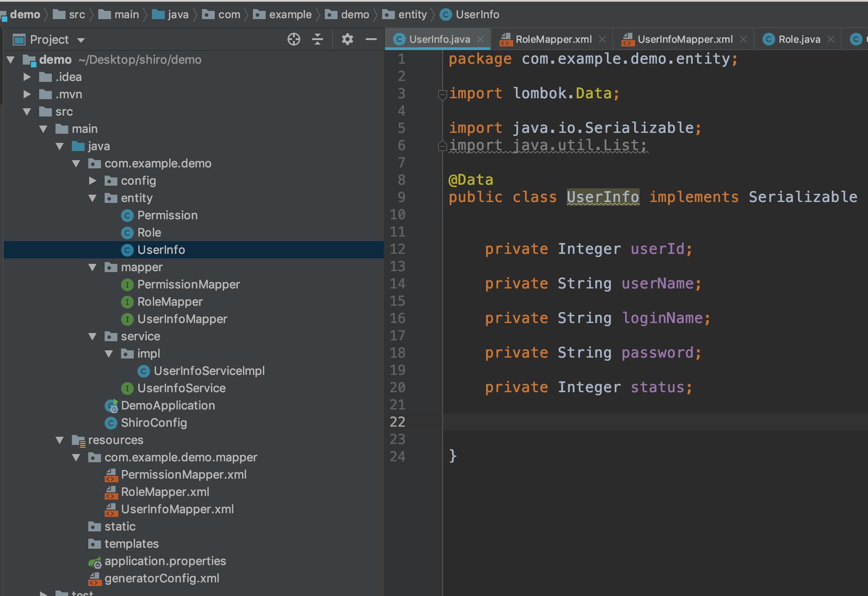This screenshot has width=868, height=596.
Task: Open the Project view dropdown
Action: click(81, 40)
